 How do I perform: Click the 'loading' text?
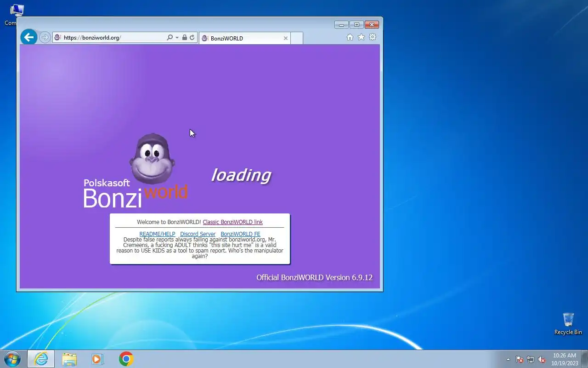(241, 175)
